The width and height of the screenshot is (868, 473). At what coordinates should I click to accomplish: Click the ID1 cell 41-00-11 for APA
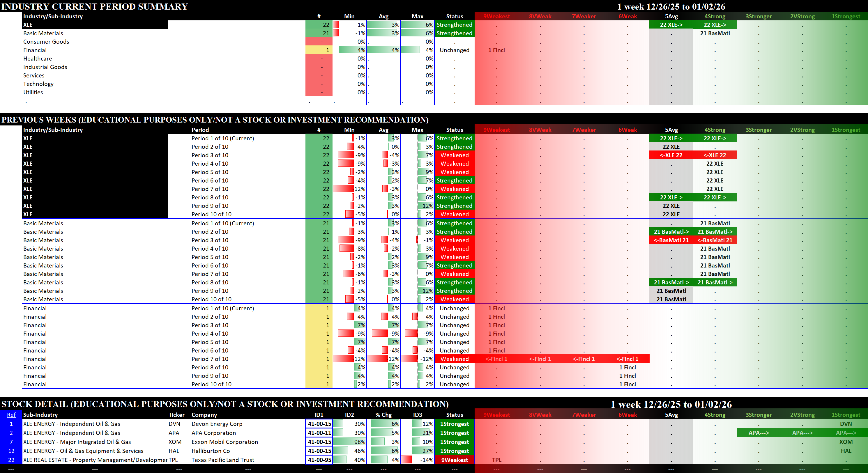[x=319, y=433]
